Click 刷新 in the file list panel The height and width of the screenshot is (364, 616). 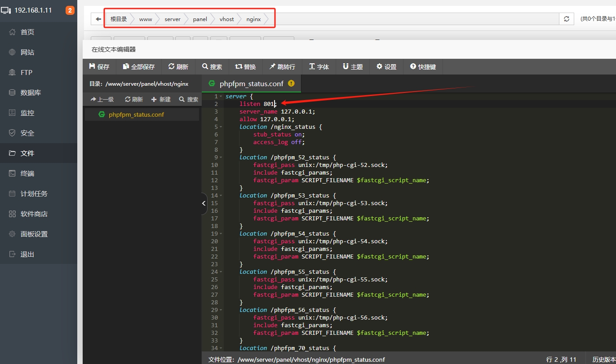(134, 99)
